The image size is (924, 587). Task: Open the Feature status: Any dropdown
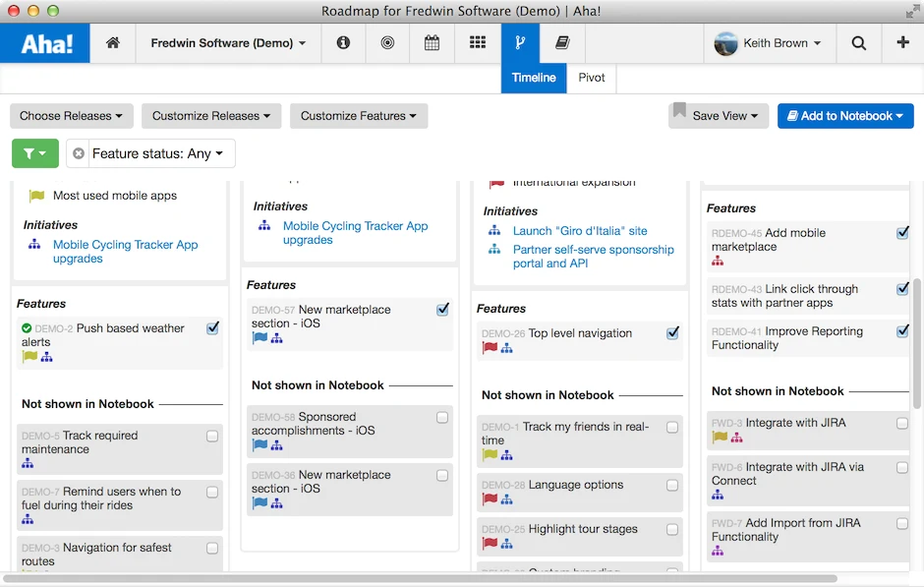[x=157, y=153]
